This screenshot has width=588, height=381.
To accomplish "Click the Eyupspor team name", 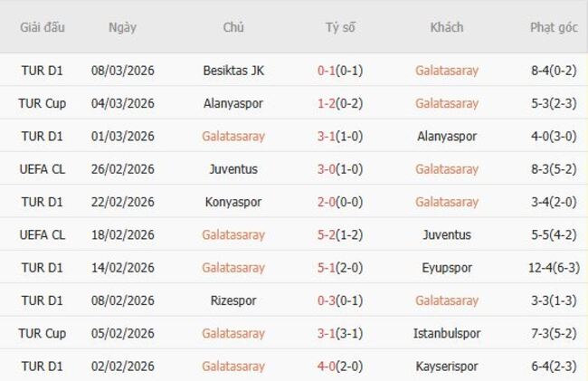I will pos(447,268).
